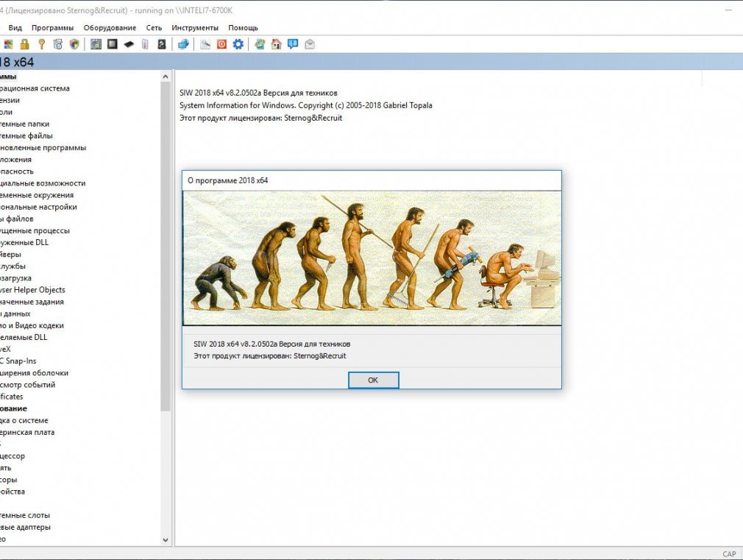Viewport: 743px width, 560px height.
Task: Click the CPU chip toolbar icon
Action: coord(113,45)
